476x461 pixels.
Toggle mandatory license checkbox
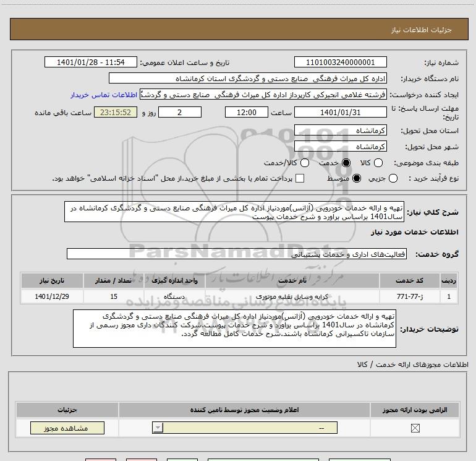pyautogui.click(x=415, y=428)
